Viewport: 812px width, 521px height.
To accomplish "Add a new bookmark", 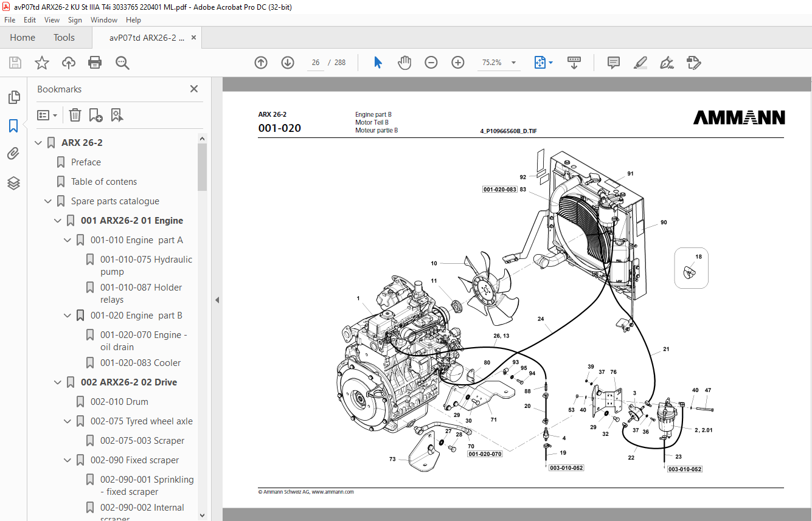I will [x=95, y=115].
